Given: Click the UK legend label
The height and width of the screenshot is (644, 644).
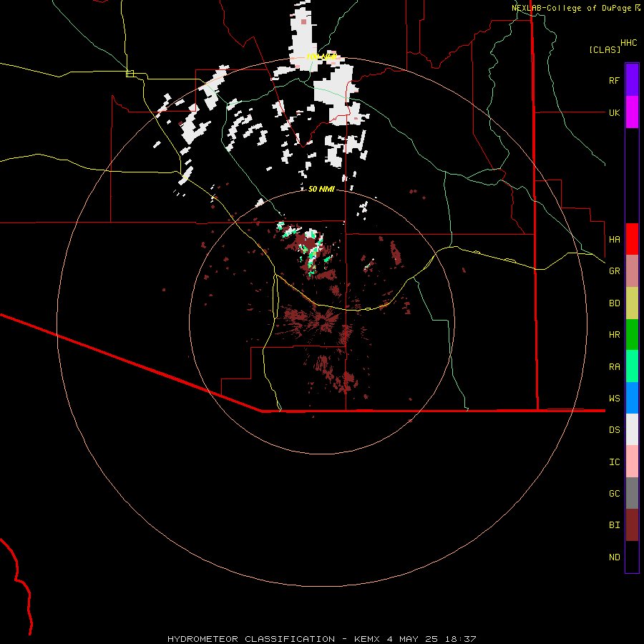Looking at the screenshot, I should click(x=614, y=112).
